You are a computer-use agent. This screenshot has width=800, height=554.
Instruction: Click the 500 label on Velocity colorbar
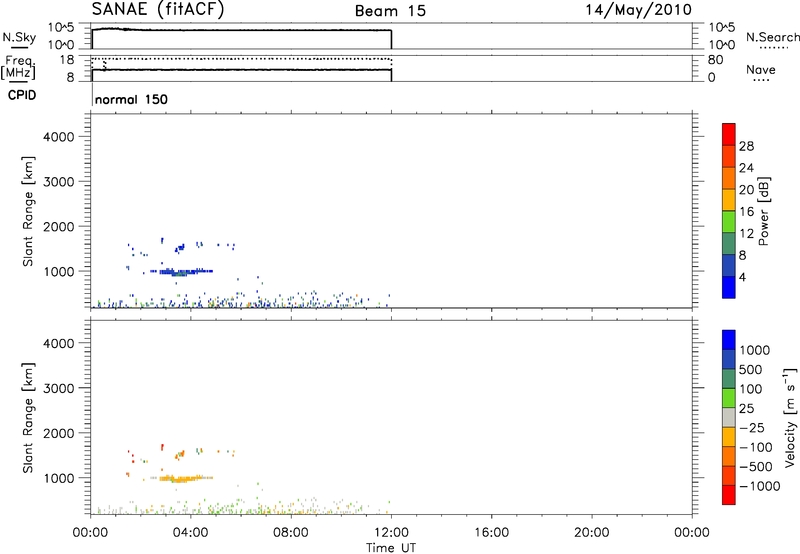tap(750, 370)
